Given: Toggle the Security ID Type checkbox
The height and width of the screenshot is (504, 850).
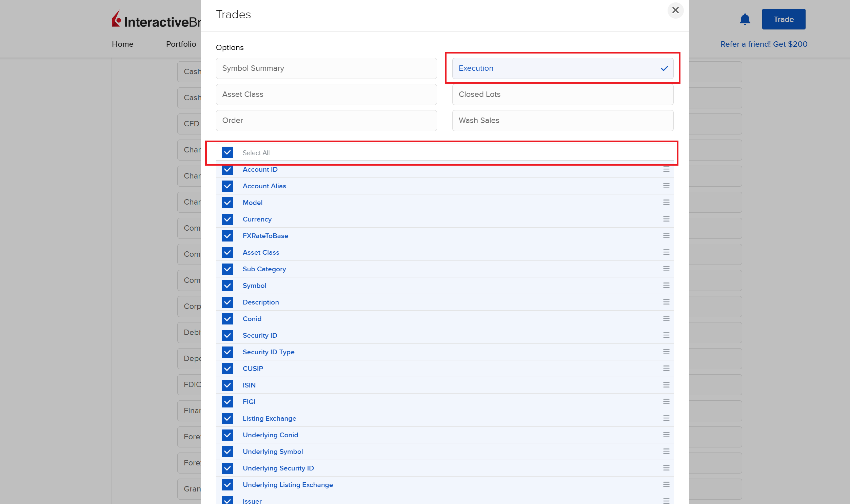Looking at the screenshot, I should tap(227, 352).
